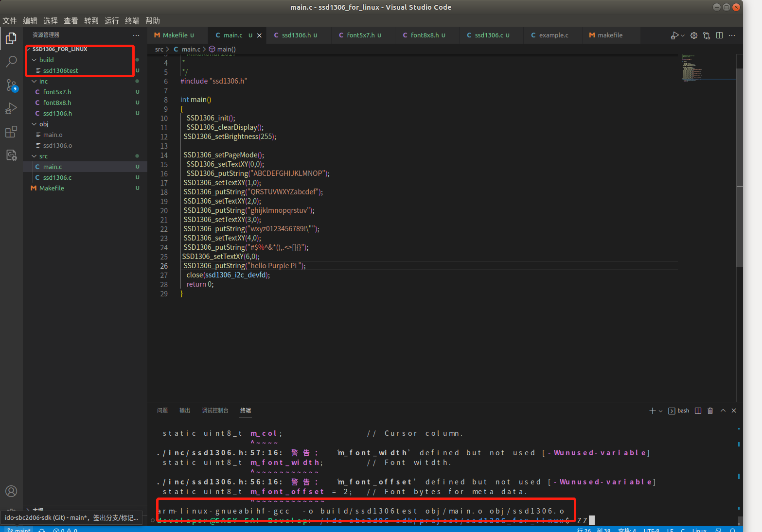Click line number 14 in the gutter

pos(164,155)
